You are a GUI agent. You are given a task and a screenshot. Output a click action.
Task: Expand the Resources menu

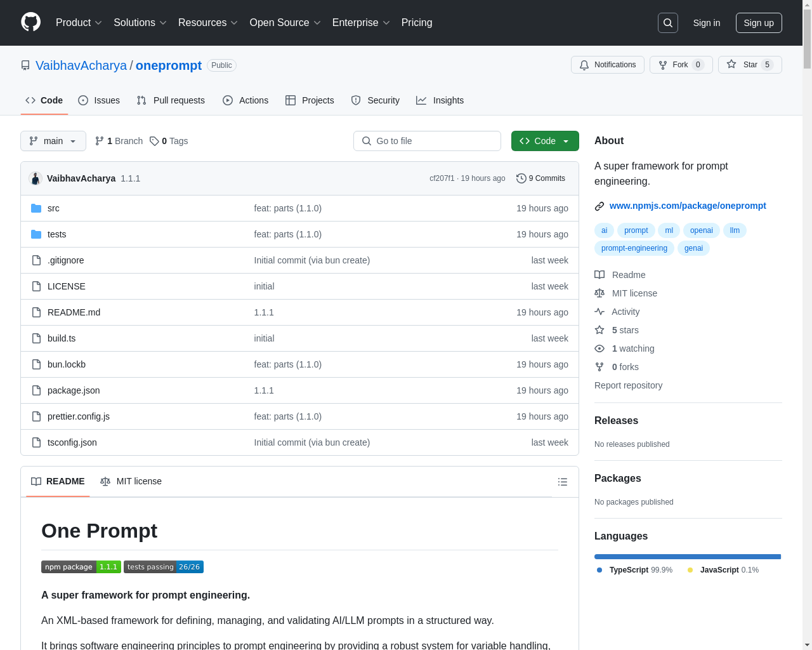click(x=208, y=23)
